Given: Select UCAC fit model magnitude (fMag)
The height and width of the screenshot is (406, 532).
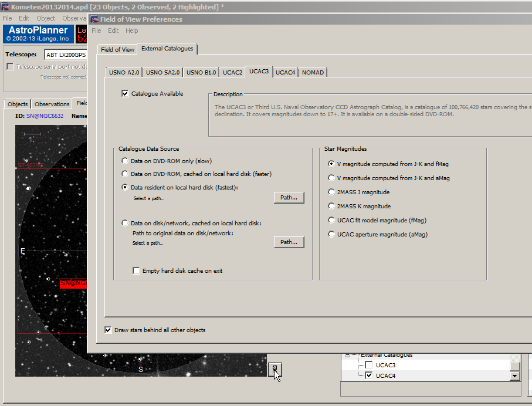Looking at the screenshot, I should (x=331, y=221).
